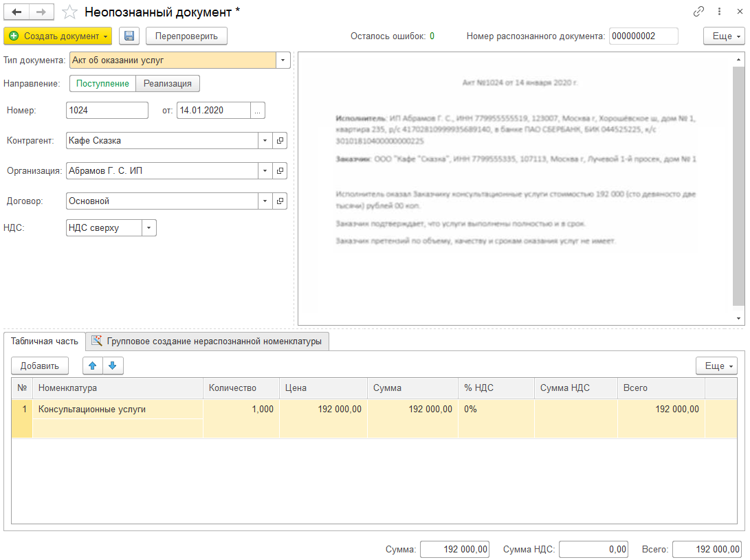Click the Сумма total field at bottom
Screen dimensions: 750x560
(455, 550)
